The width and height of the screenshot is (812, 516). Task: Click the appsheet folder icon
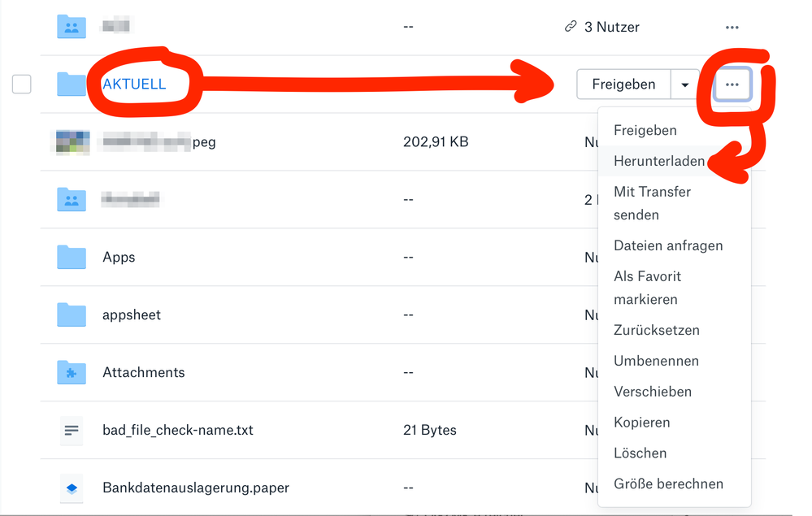pyautogui.click(x=71, y=314)
